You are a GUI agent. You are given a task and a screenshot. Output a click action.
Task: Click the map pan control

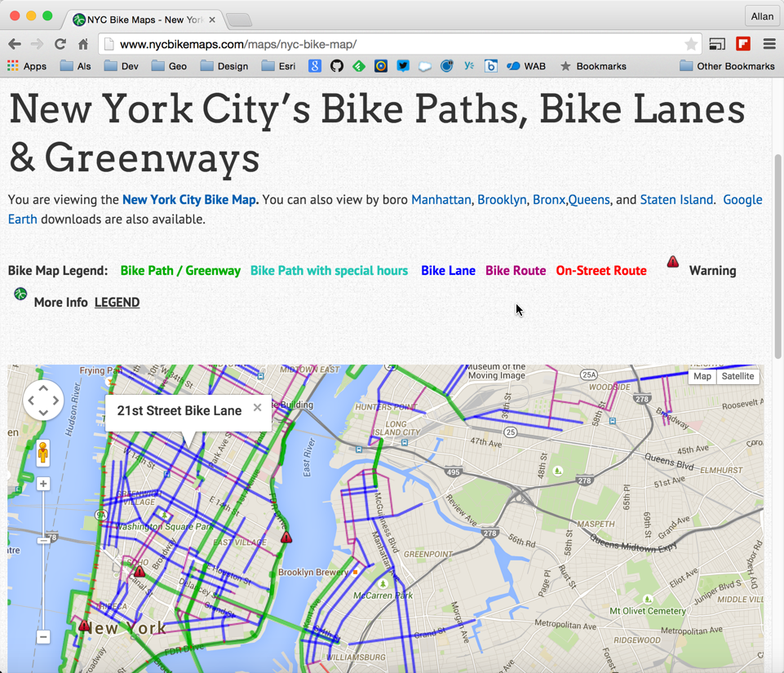click(43, 400)
